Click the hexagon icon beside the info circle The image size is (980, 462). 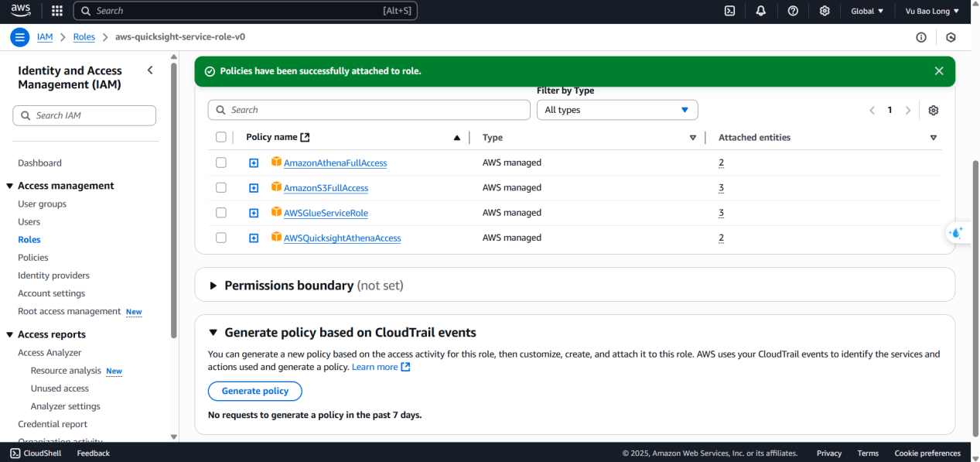point(951,37)
